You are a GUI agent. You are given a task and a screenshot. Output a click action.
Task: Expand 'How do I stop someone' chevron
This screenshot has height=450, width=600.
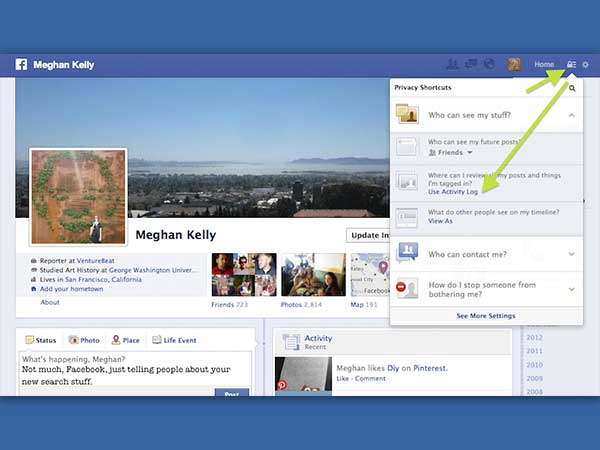click(x=572, y=289)
